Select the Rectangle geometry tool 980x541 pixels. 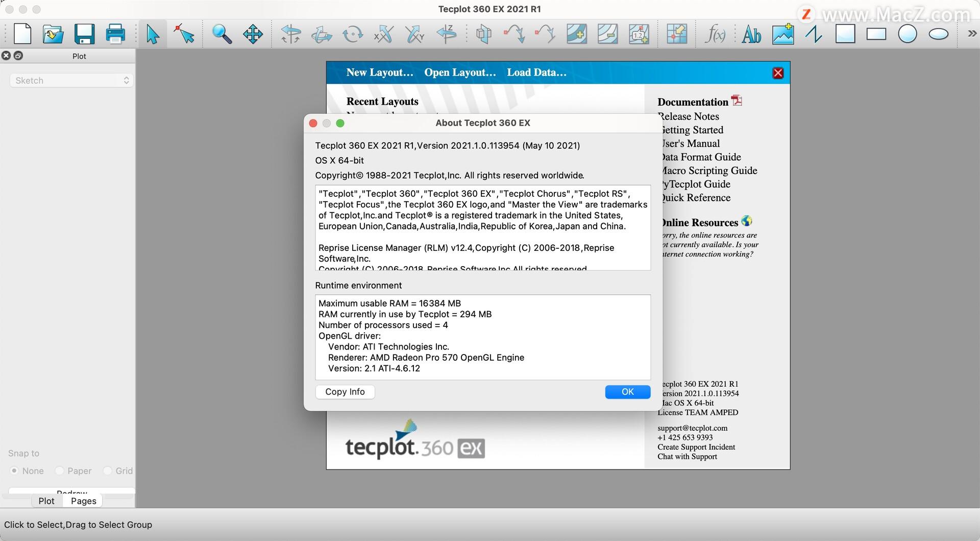tap(876, 34)
